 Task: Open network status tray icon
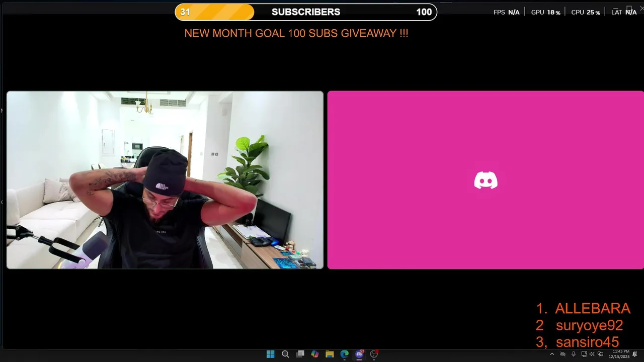584,354
